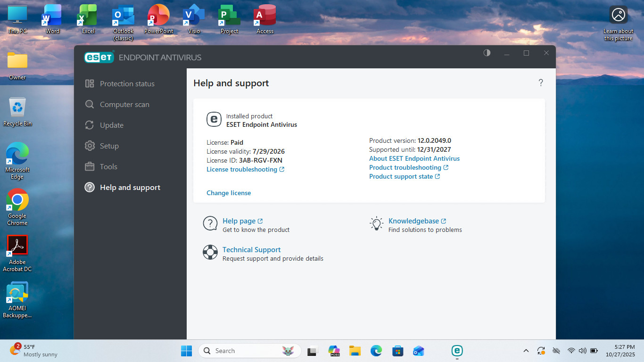Open Protection status in the ESET sidebar
Image resolution: width=644 pixels, height=362 pixels.
coord(120,84)
